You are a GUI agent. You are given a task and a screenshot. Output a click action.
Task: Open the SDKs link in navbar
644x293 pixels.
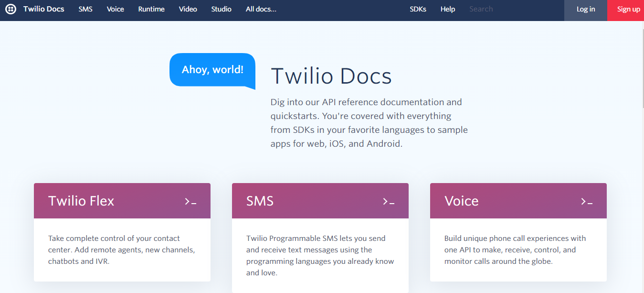point(418,9)
